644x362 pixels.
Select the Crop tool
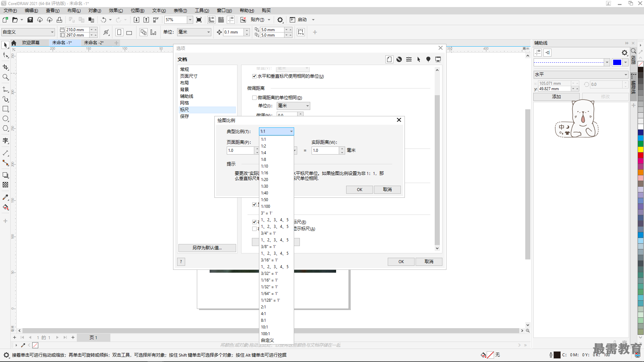pyautogui.click(x=5, y=67)
